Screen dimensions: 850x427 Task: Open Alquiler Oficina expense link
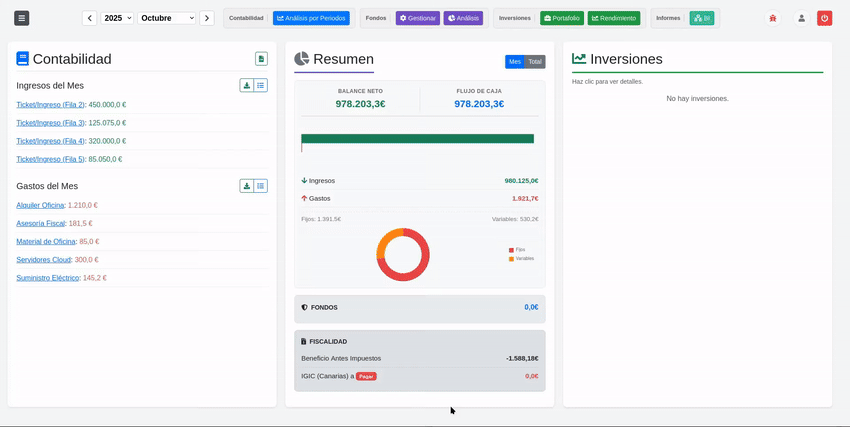pyautogui.click(x=40, y=205)
